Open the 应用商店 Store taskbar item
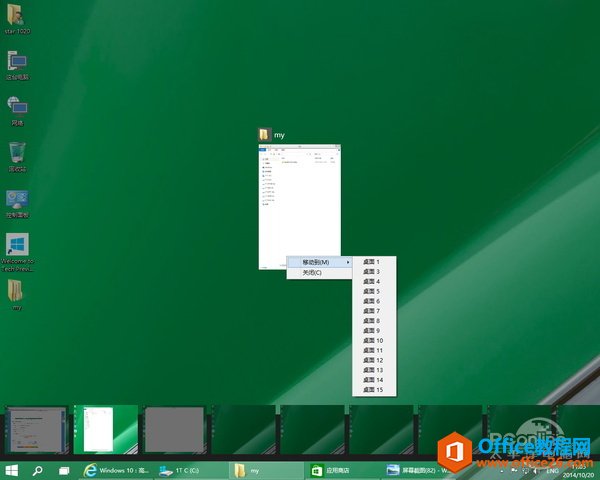The height and width of the screenshot is (480, 600). click(342, 470)
